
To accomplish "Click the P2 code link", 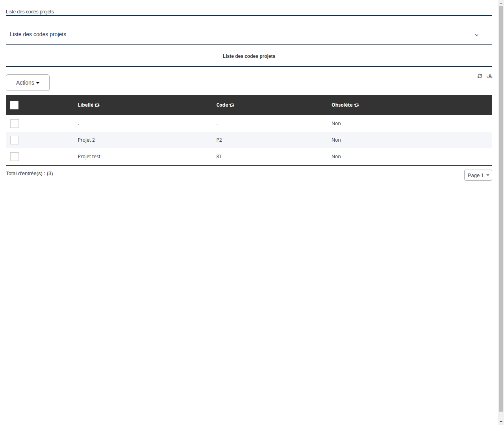I will 219,140.
